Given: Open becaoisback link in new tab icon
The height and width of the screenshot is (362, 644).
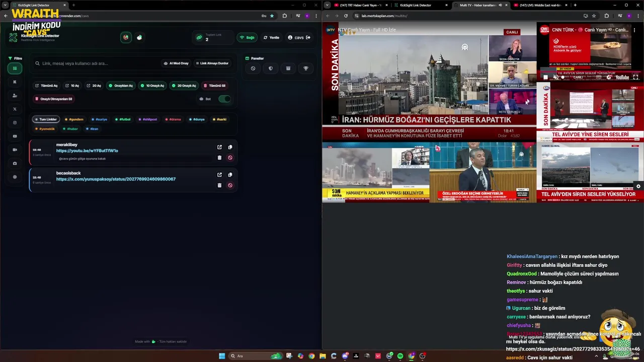Looking at the screenshot, I should [219, 175].
